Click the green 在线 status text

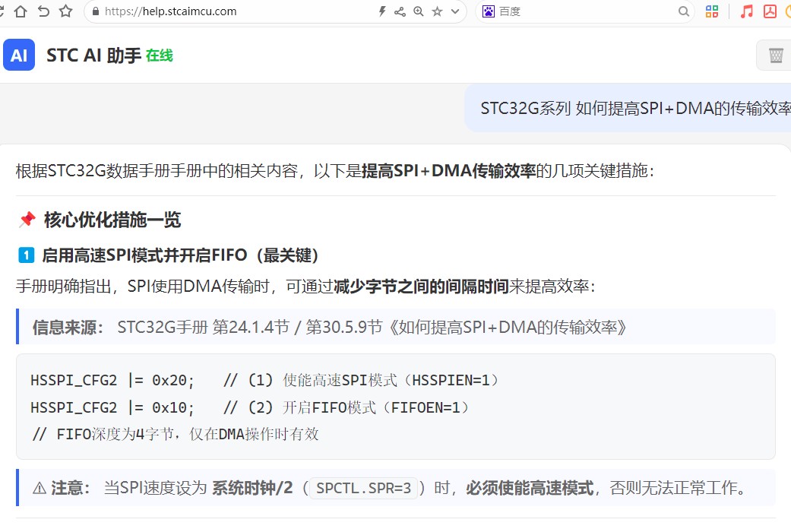point(160,55)
